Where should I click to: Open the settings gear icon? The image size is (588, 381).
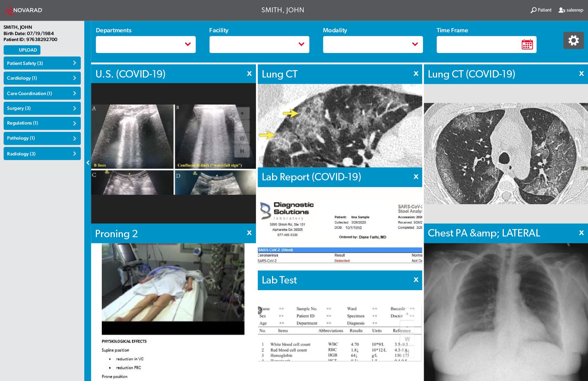pyautogui.click(x=573, y=41)
